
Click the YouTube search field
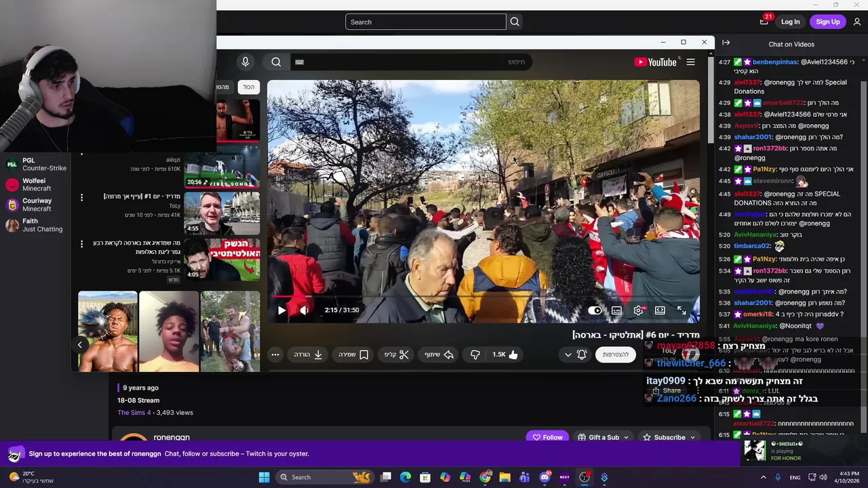tap(410, 62)
